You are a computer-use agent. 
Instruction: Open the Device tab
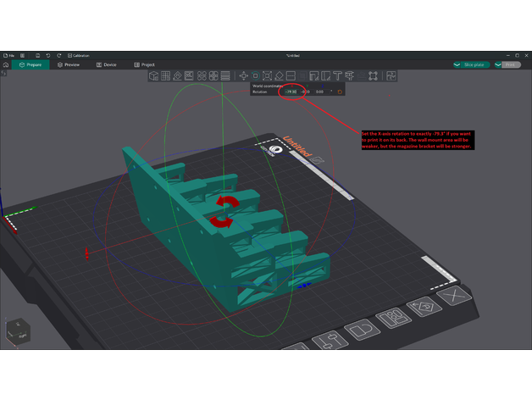pos(107,64)
